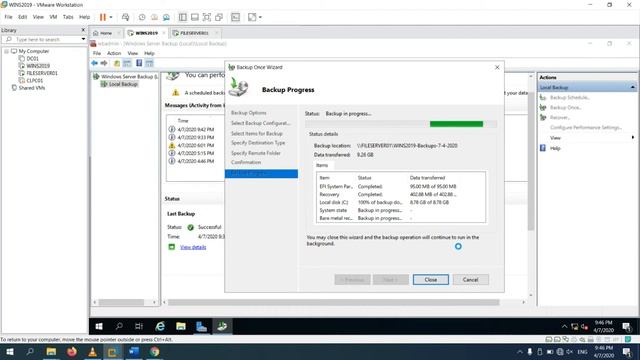
Task: Open the power options arrow beside pause
Action: pyautogui.click(x=111, y=17)
